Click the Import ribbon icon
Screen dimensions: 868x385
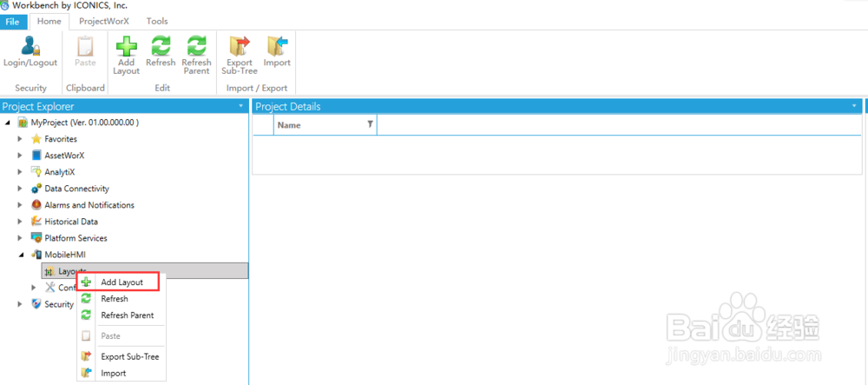[277, 46]
